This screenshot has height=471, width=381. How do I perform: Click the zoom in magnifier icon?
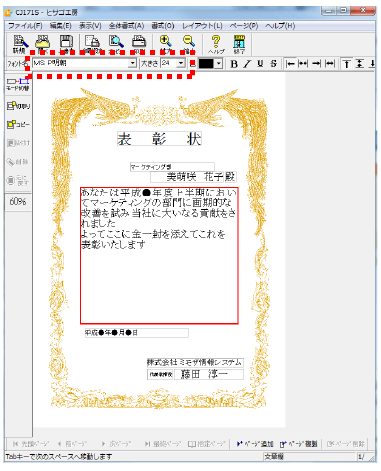(x=165, y=44)
